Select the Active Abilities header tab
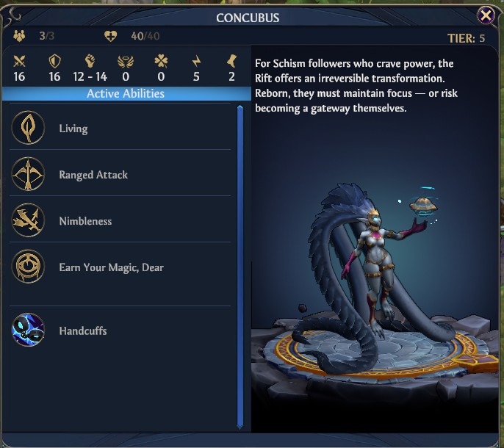Screen dimensions: 504x448 click(126, 93)
